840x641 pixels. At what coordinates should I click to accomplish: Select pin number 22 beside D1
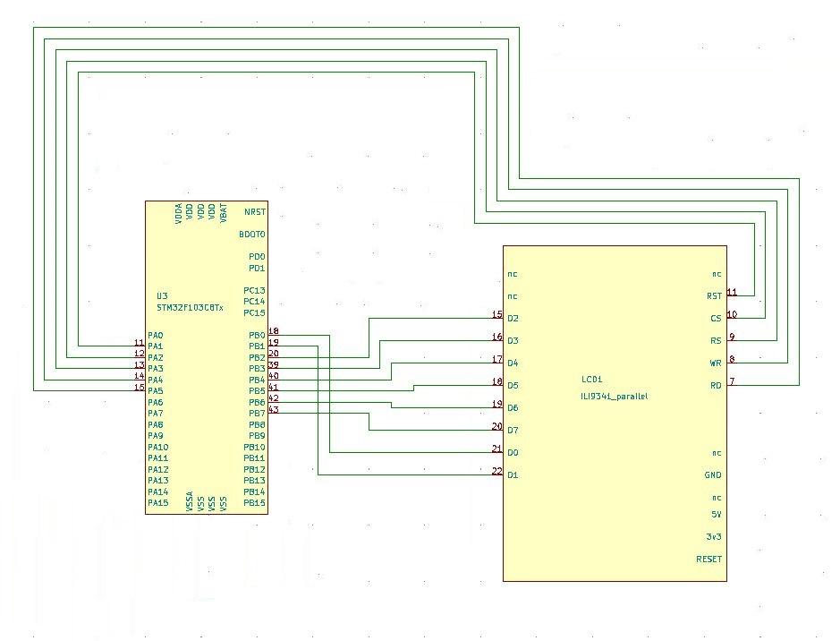(x=496, y=472)
